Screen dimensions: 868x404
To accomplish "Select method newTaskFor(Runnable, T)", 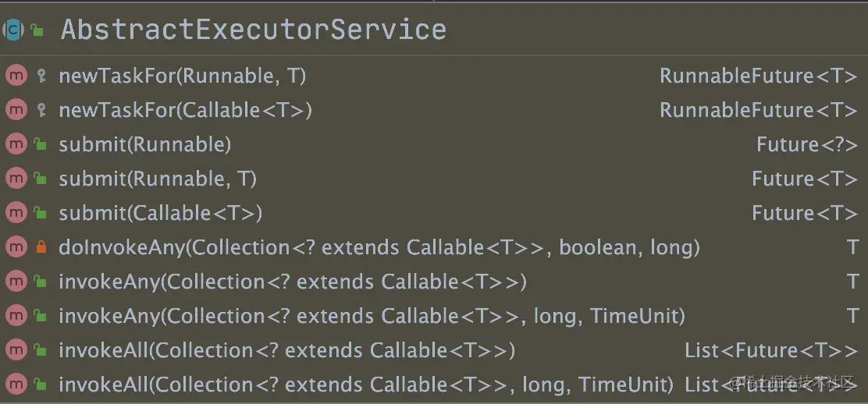I will click(182, 76).
